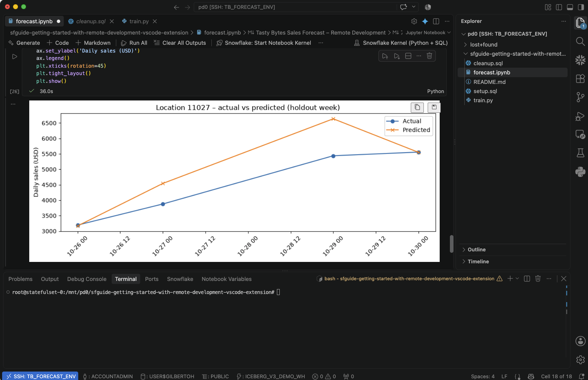Viewport: 588px width, 380px height.
Task: Open the Testing flask icon
Action: pos(580,153)
